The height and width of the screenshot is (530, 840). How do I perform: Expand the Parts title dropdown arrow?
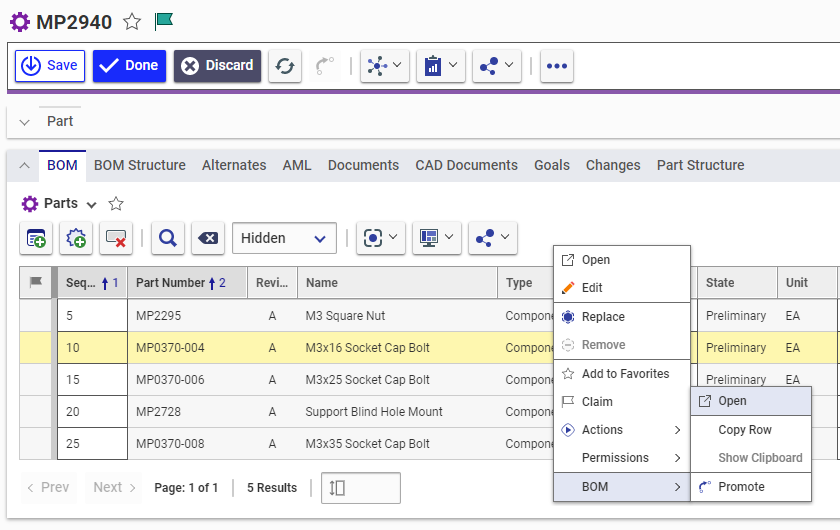tap(92, 205)
